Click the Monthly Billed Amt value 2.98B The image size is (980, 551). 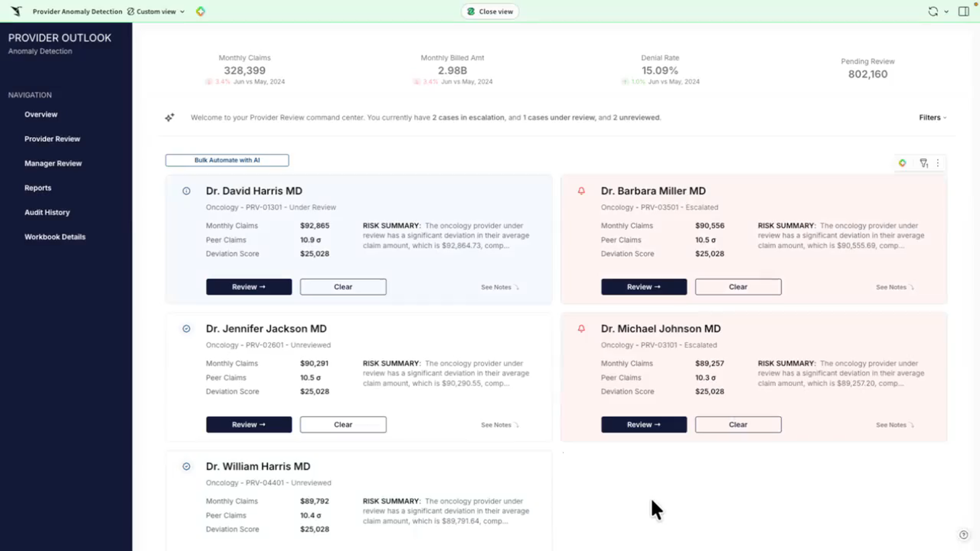[x=452, y=70]
